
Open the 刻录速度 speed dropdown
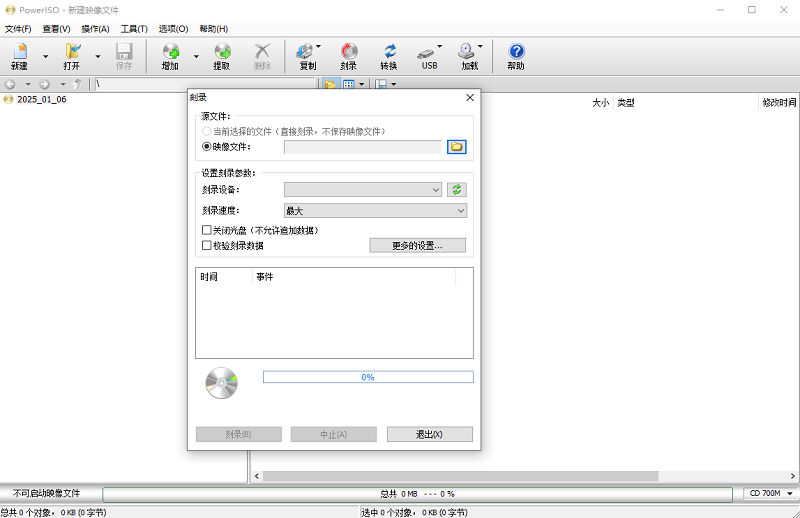pyautogui.click(x=375, y=211)
